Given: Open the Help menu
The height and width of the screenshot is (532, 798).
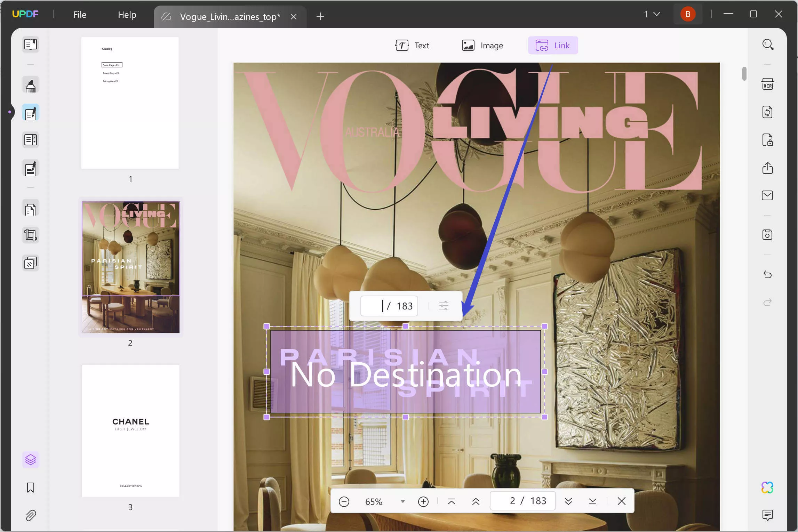Looking at the screenshot, I should coord(127,15).
